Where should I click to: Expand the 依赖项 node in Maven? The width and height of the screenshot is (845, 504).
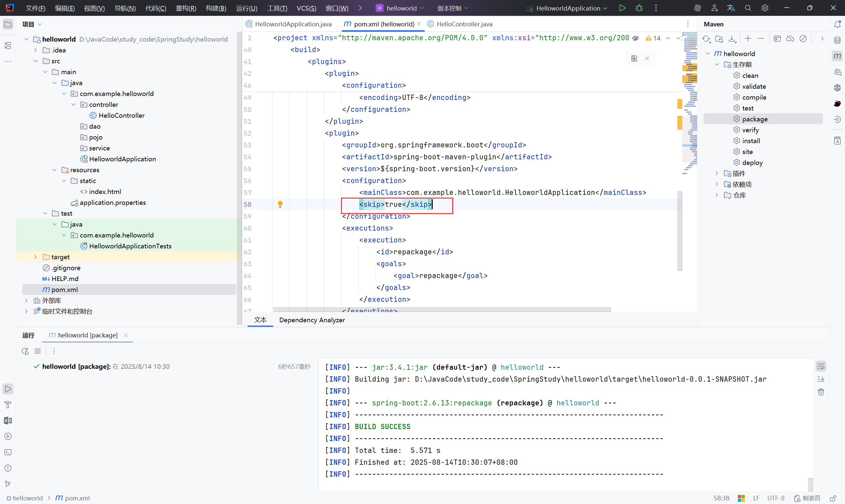[717, 184]
